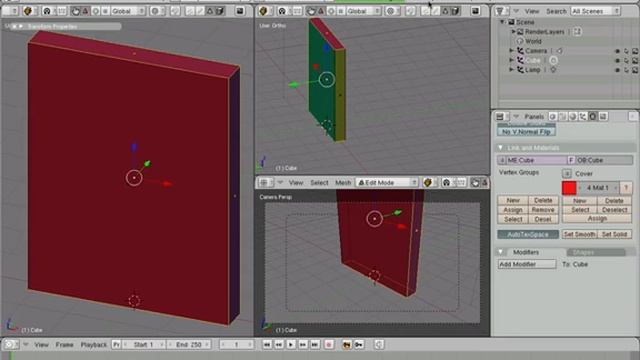Select face select mode in left viewport header
Image resolution: width=640 pixels, height=360 pixels.
pyautogui.click(x=210, y=11)
